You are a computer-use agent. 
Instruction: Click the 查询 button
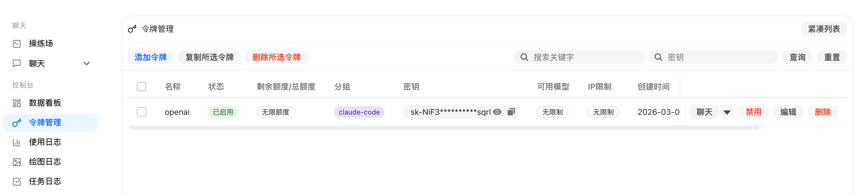tap(797, 57)
